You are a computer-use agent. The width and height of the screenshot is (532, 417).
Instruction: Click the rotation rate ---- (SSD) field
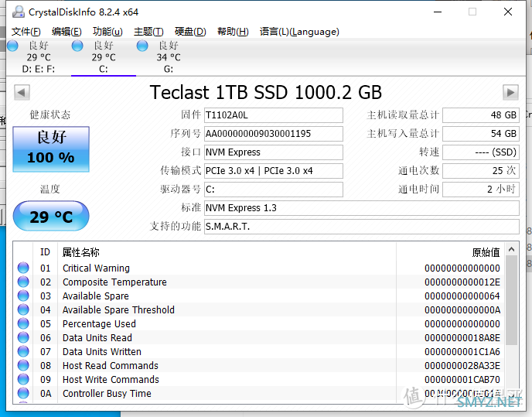tap(481, 152)
